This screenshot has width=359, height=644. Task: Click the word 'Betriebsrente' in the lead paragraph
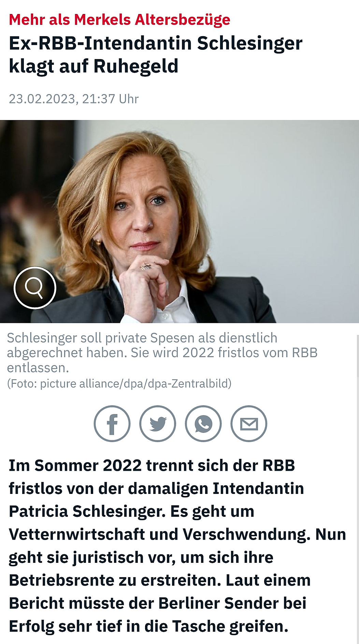(61, 580)
